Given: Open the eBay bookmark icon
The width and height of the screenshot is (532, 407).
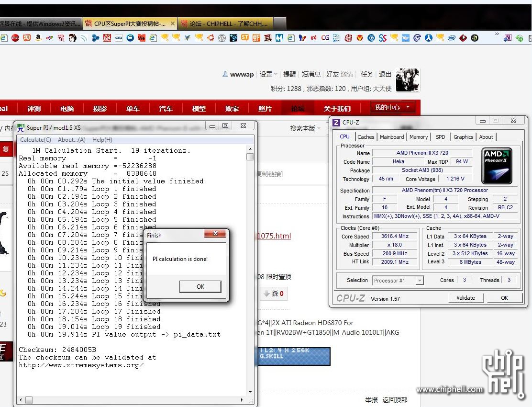Looking at the screenshot, I should 50,38.
